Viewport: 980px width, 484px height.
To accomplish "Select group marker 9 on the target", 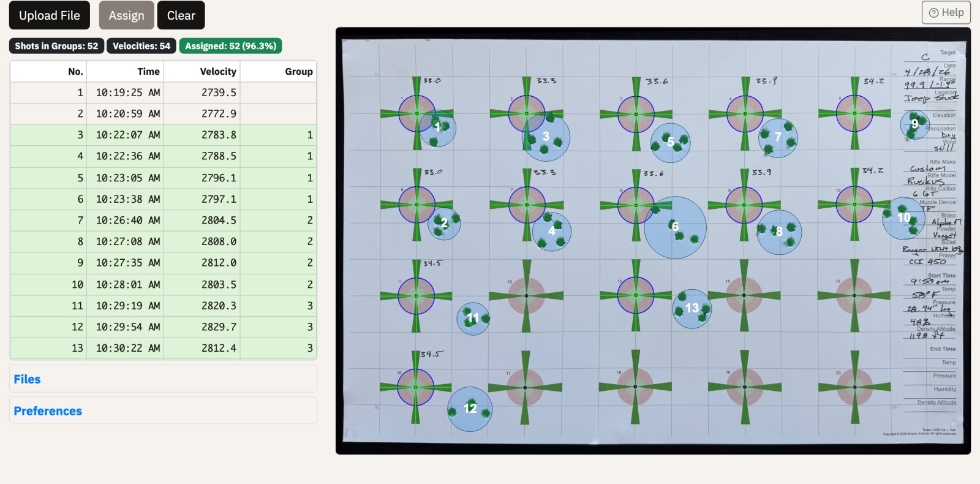I will (x=914, y=124).
